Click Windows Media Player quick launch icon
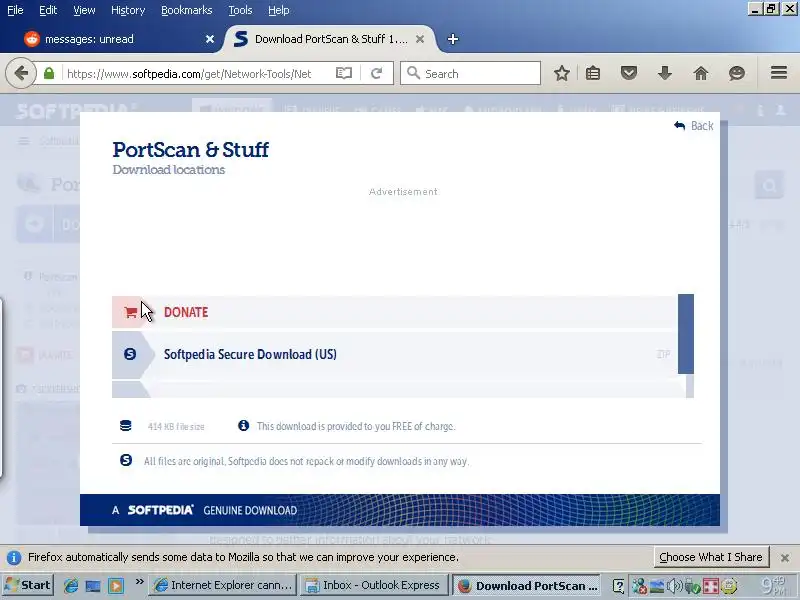Viewport: 800px width, 600px height. coord(116,586)
